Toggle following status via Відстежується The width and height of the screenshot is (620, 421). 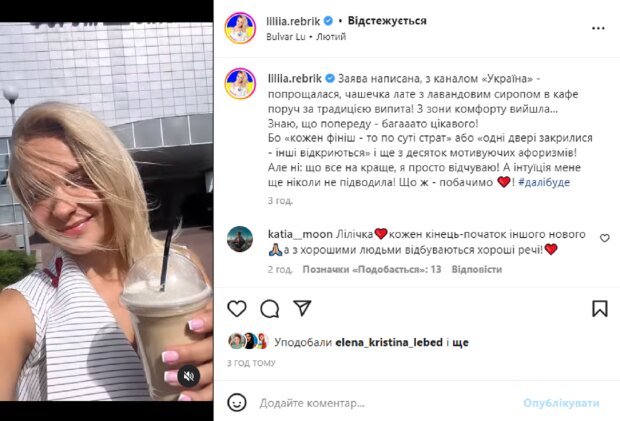(x=387, y=21)
